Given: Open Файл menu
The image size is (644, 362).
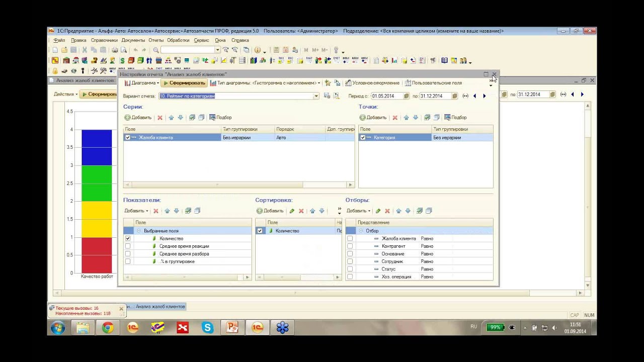Looking at the screenshot, I should click(59, 40).
